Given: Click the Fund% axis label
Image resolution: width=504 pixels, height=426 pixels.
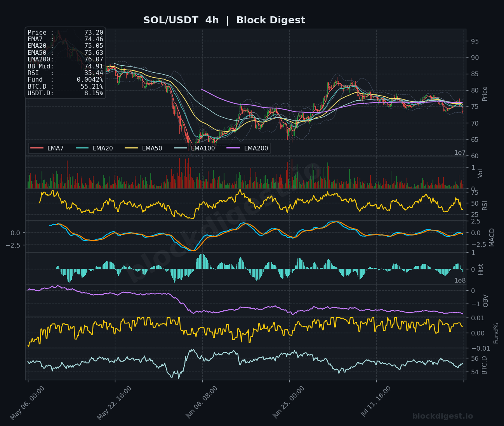Looking at the screenshot, I should 496,333.
